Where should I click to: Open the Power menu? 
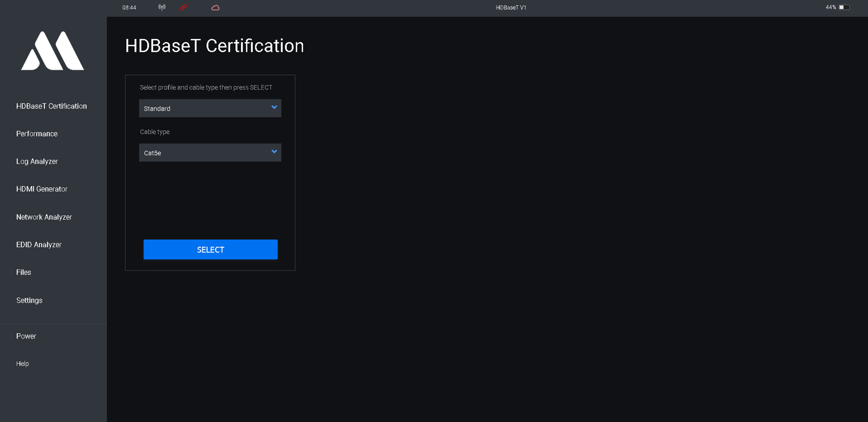click(26, 336)
